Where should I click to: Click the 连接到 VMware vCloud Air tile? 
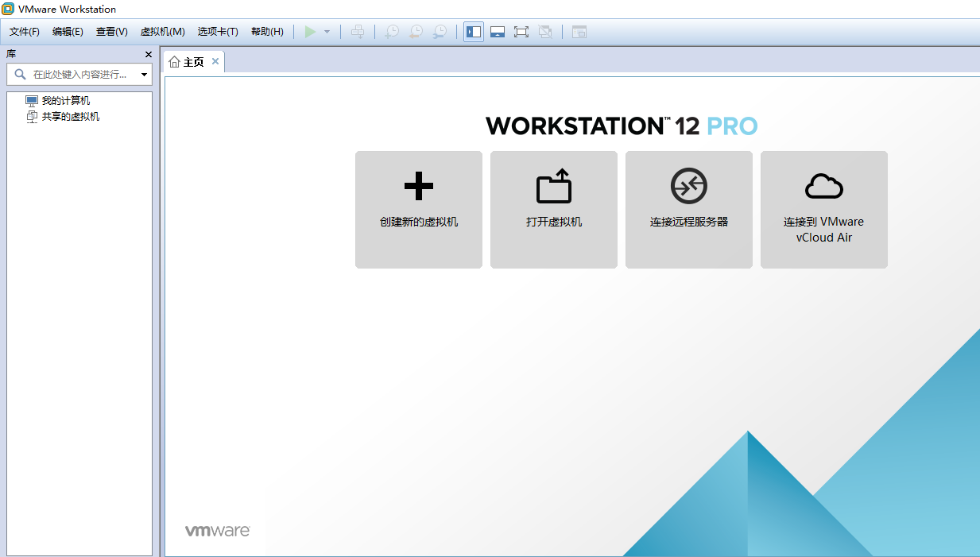pyautogui.click(x=824, y=210)
